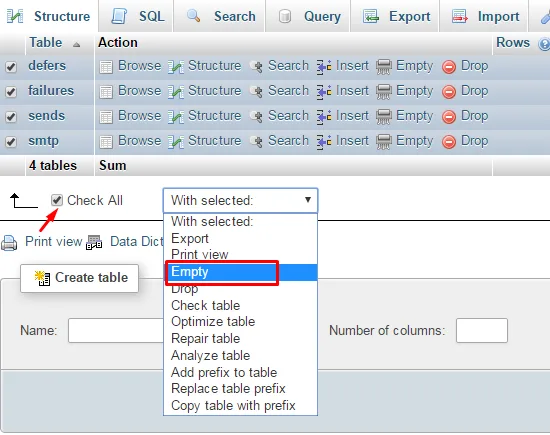Choose Empty from the dropdown list
Image resolution: width=550 pixels, height=435 pixels.
pyautogui.click(x=241, y=272)
